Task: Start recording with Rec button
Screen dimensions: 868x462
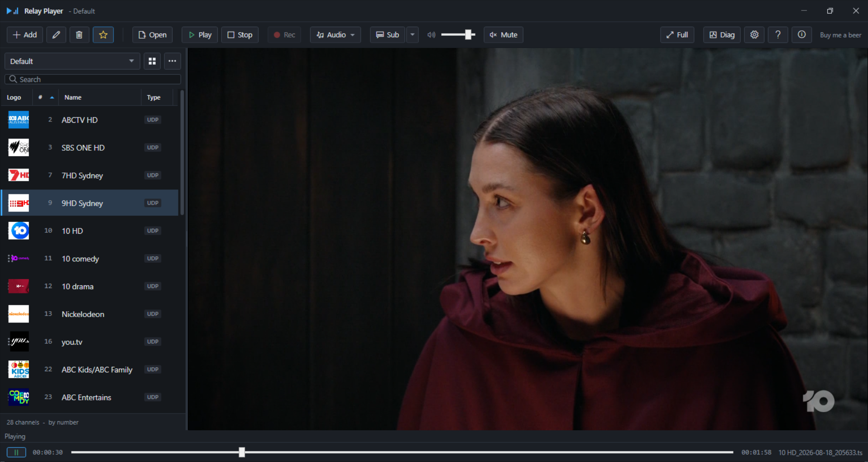Action: click(284, 35)
